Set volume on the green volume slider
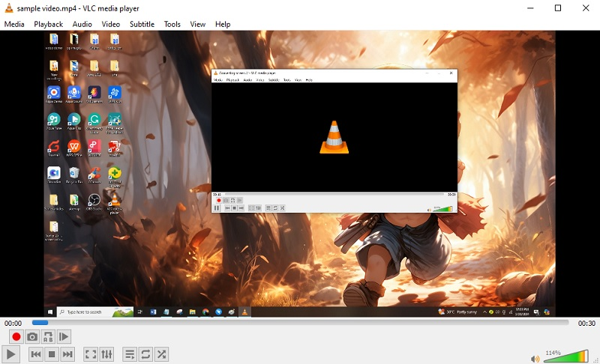This screenshot has width=600, height=364. (566, 356)
